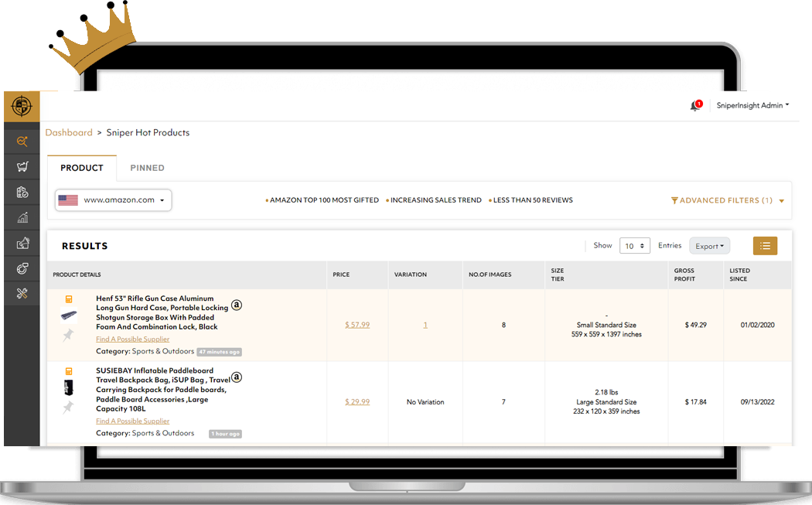The width and height of the screenshot is (812, 505).
Task: View Henf Rifle Gun Case thumbnail
Action: point(69,315)
